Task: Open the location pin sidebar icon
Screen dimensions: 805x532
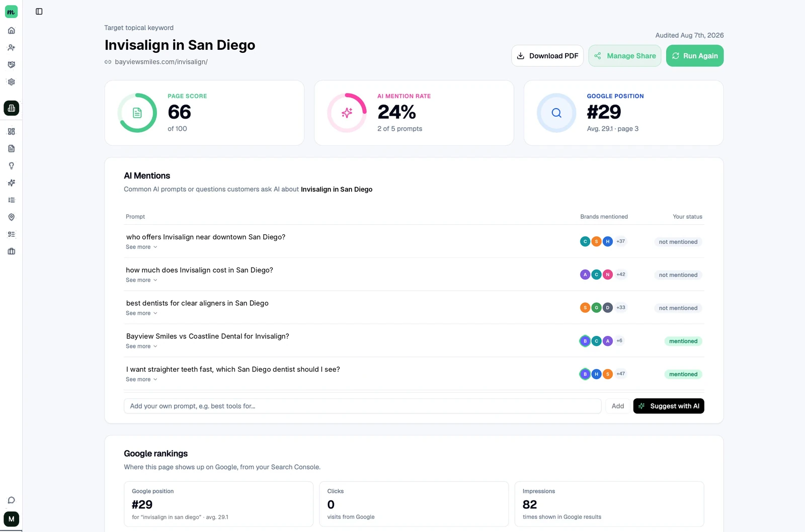Action: coord(11,217)
